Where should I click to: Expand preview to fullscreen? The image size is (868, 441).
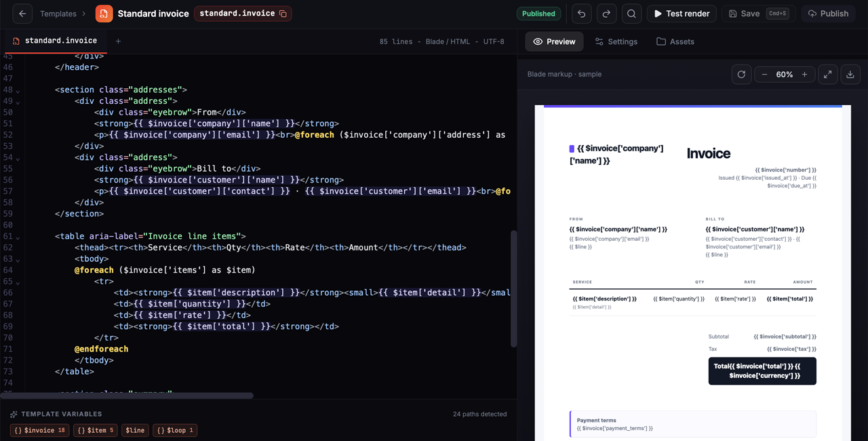828,75
